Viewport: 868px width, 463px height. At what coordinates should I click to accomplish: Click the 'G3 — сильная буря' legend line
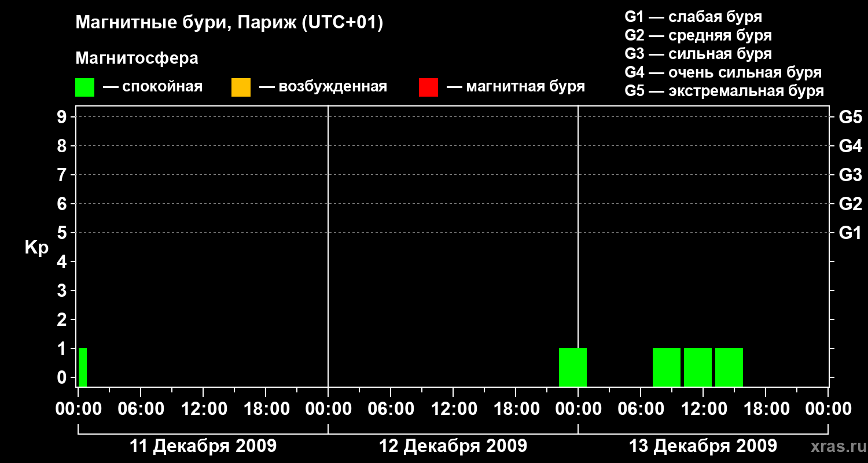tap(698, 54)
